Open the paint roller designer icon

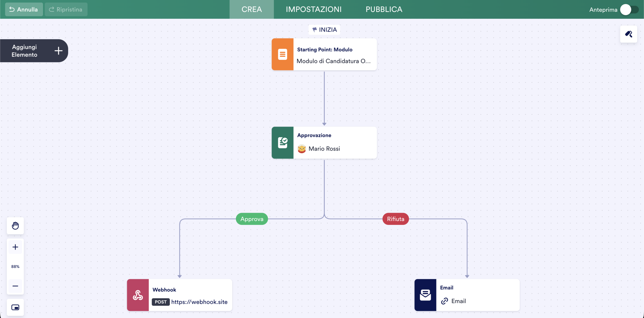click(x=629, y=34)
